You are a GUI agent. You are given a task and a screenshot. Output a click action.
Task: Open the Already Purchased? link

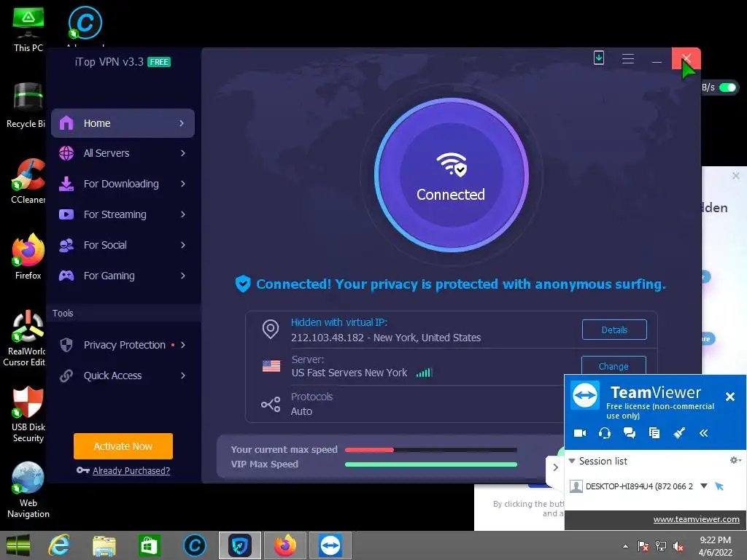pos(131,470)
